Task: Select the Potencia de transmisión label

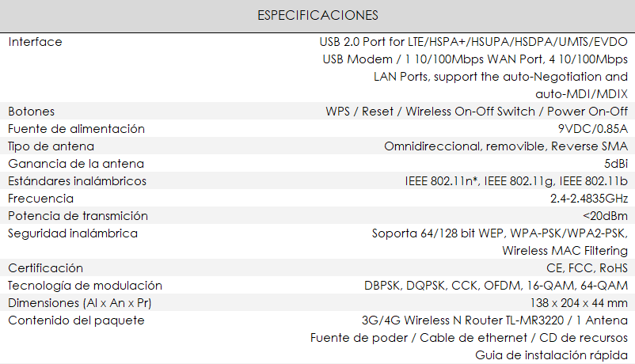Action: click(x=78, y=216)
